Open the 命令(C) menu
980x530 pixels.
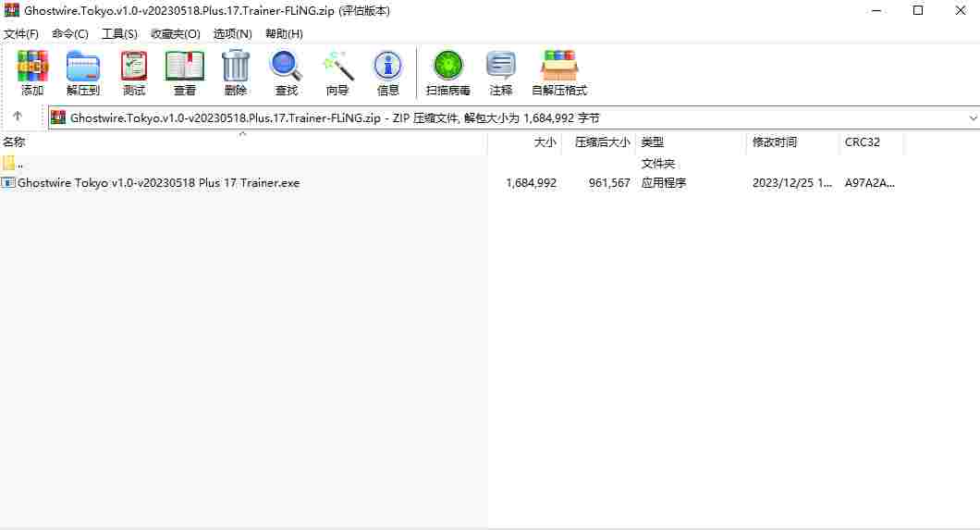[x=70, y=33]
